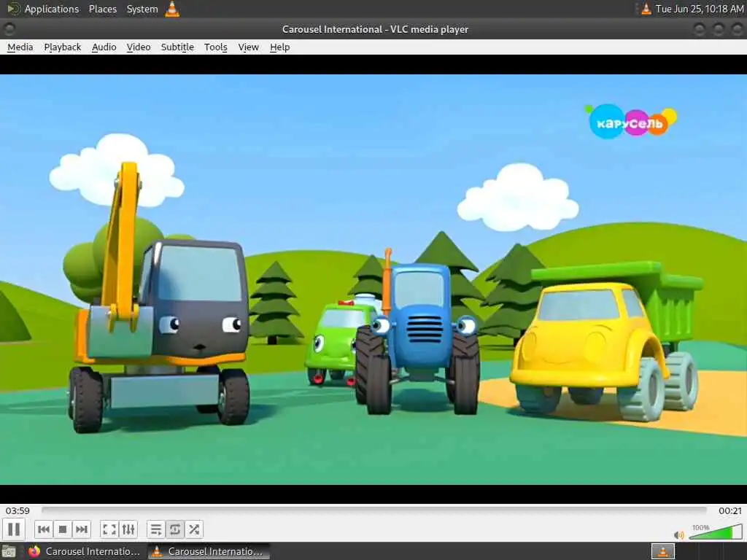Pause the video playback

(14, 529)
